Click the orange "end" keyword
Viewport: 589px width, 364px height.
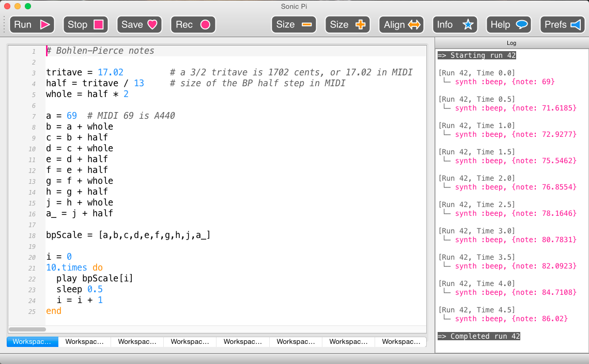pos(54,311)
